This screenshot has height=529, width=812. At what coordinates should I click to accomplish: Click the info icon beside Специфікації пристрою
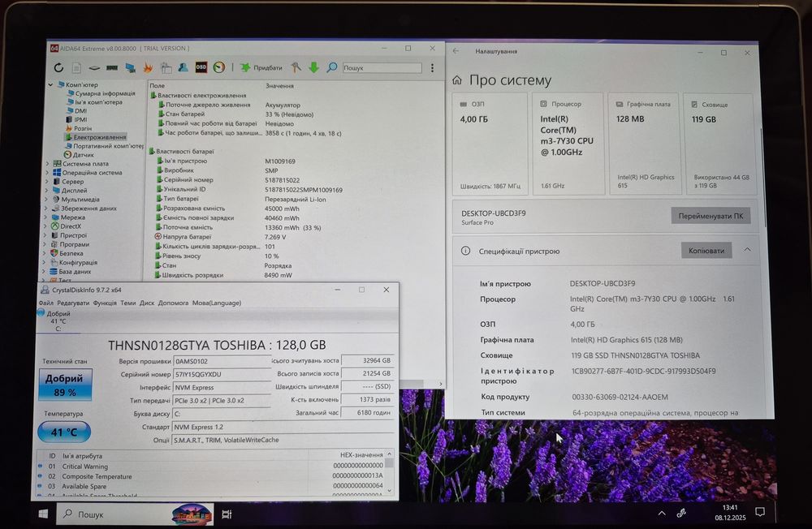click(465, 251)
